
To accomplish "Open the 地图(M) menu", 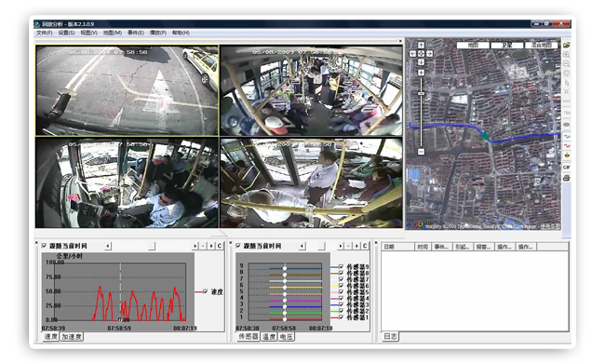I will pyautogui.click(x=113, y=33).
